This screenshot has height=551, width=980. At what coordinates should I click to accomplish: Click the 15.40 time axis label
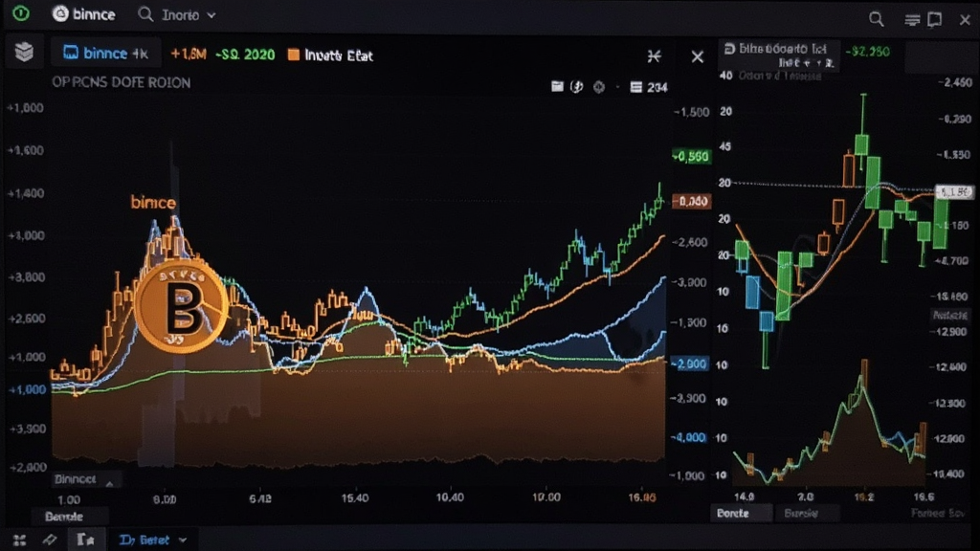click(355, 497)
